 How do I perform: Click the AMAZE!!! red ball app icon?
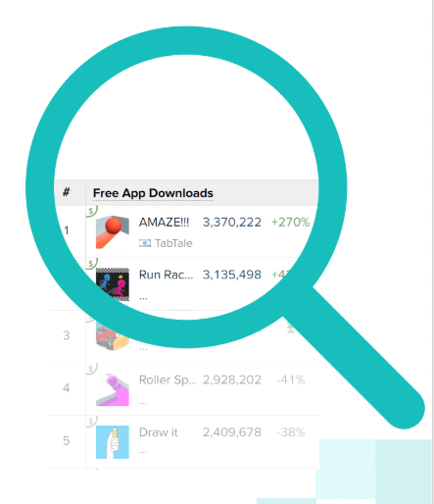(x=113, y=231)
